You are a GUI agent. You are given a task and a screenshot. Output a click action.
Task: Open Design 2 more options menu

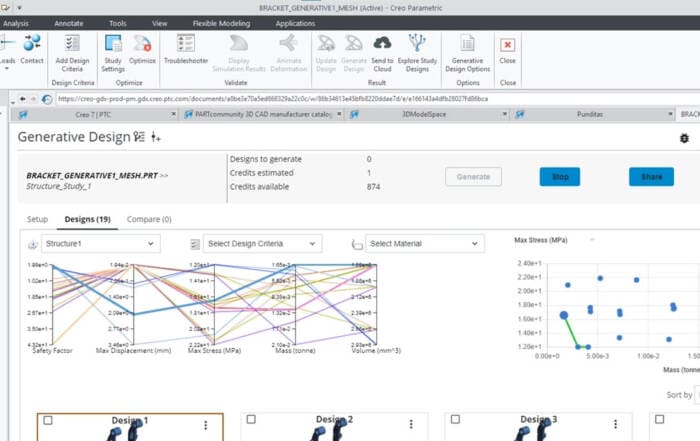[x=411, y=424]
